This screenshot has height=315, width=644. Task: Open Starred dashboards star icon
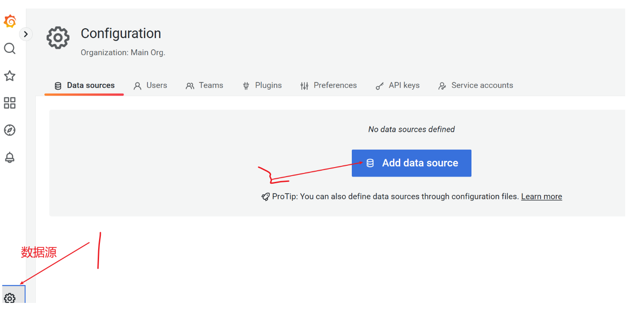[10, 76]
